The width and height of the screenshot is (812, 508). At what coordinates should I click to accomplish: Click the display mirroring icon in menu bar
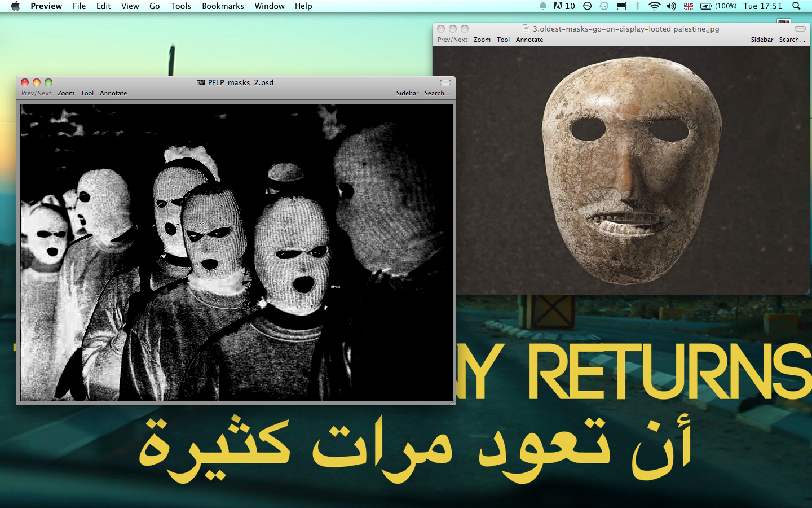(621, 6)
